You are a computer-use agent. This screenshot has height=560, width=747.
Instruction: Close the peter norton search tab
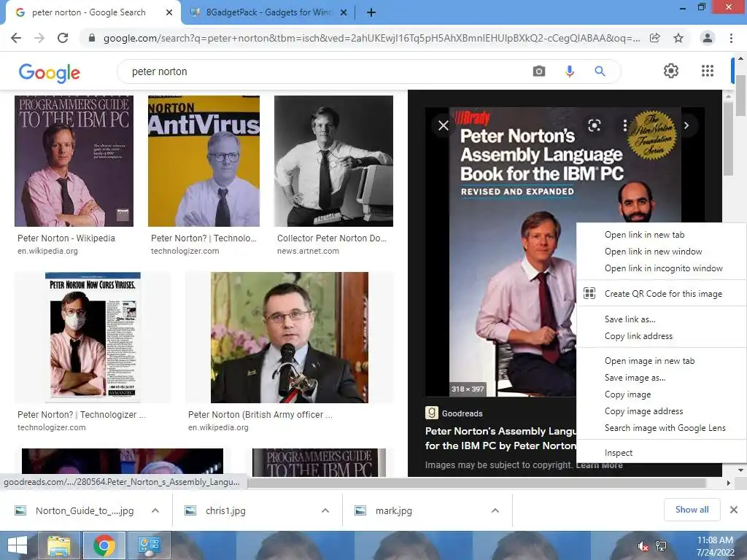pos(169,12)
